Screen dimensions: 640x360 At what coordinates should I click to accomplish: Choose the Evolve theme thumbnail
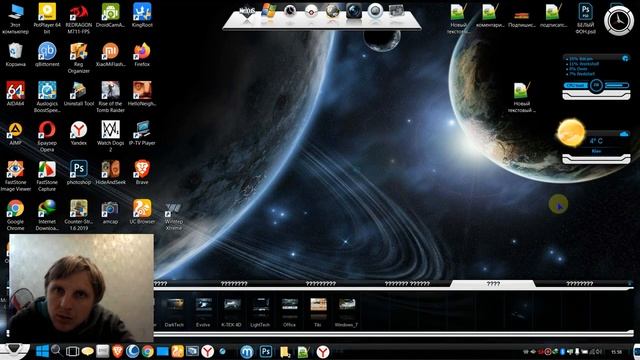[203, 313]
